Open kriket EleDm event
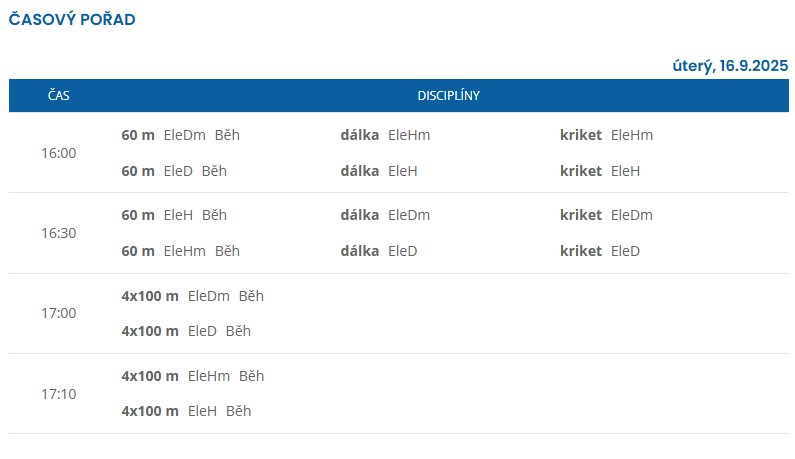795x459 pixels. point(606,215)
